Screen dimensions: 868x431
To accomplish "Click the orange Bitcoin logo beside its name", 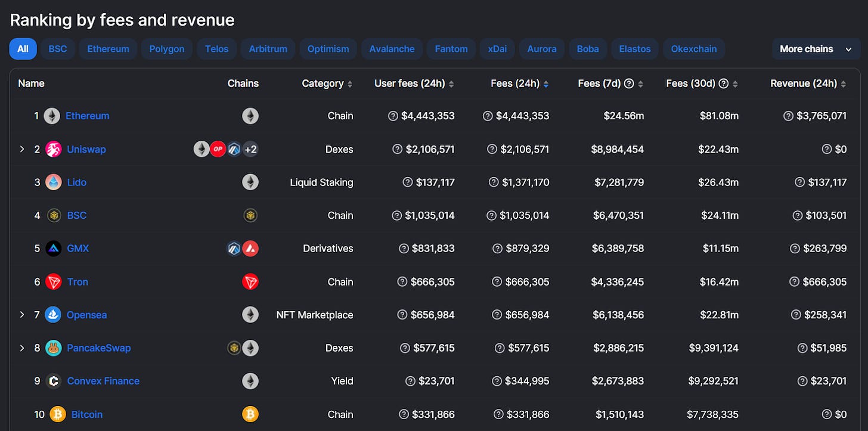I will pyautogui.click(x=58, y=414).
